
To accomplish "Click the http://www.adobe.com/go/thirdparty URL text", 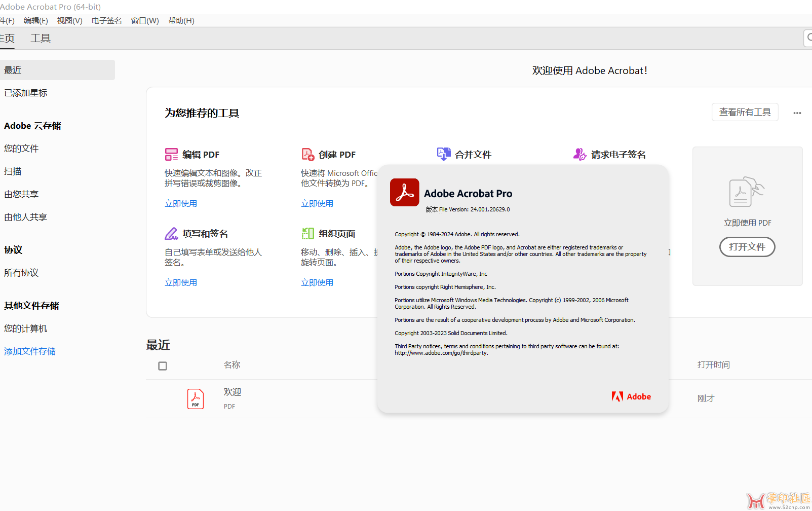I will [441, 353].
